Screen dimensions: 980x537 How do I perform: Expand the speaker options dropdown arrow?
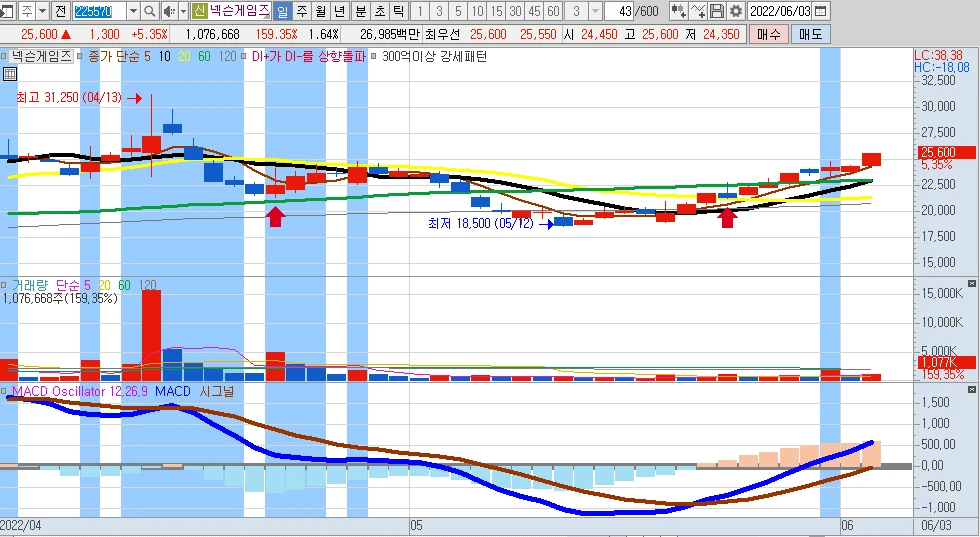183,11
